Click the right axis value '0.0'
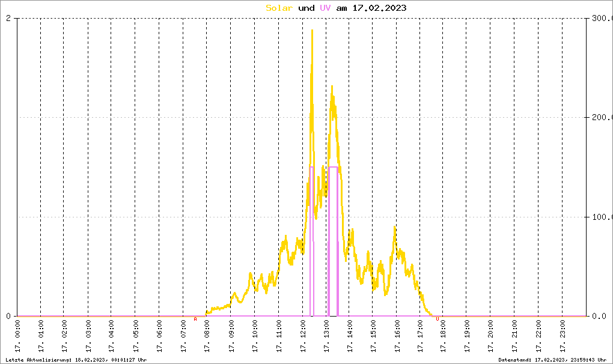This screenshot has height=364, width=613. tap(598, 316)
